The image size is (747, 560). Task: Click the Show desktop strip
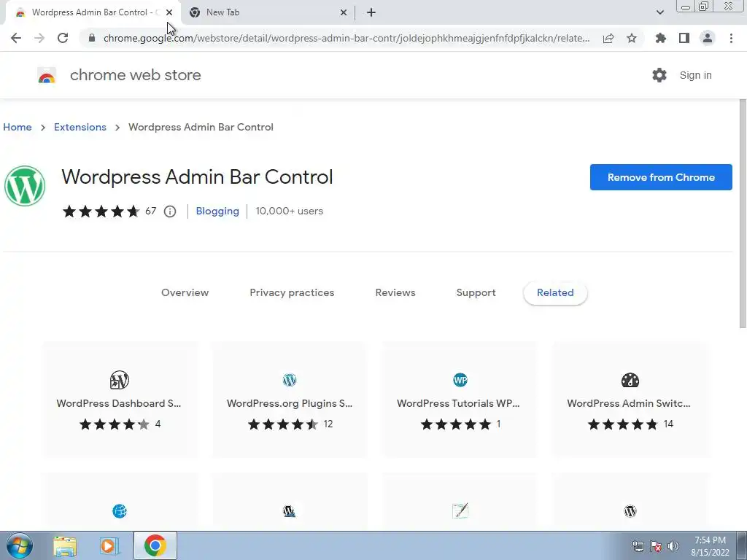tap(742, 545)
